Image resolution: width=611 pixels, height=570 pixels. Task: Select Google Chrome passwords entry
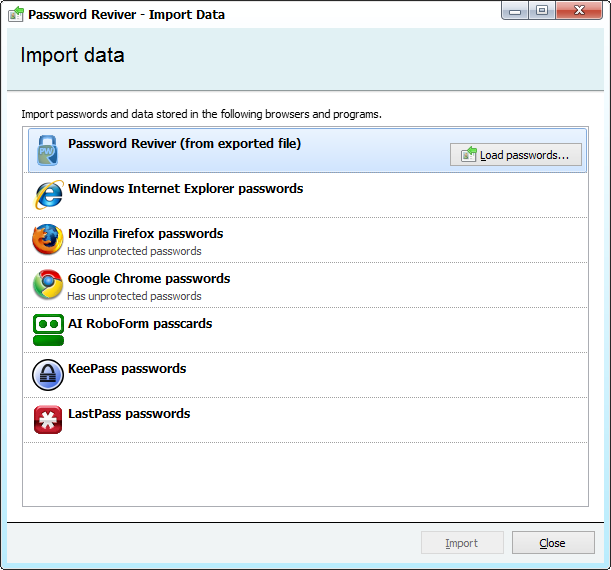(x=306, y=285)
